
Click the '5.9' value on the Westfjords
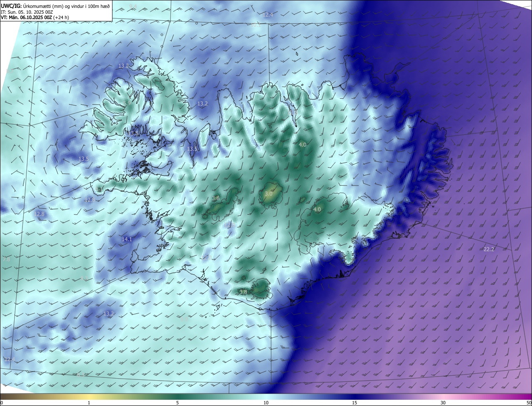pos(127,103)
